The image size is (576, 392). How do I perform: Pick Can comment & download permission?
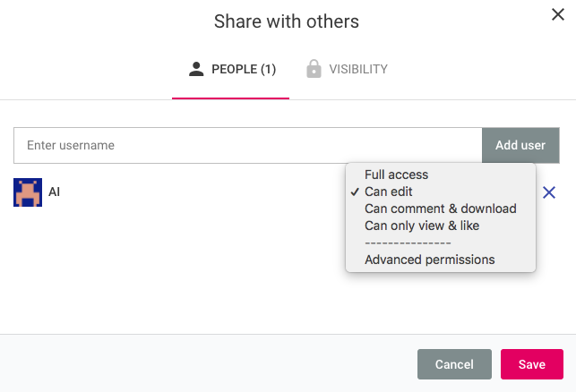pos(441,209)
